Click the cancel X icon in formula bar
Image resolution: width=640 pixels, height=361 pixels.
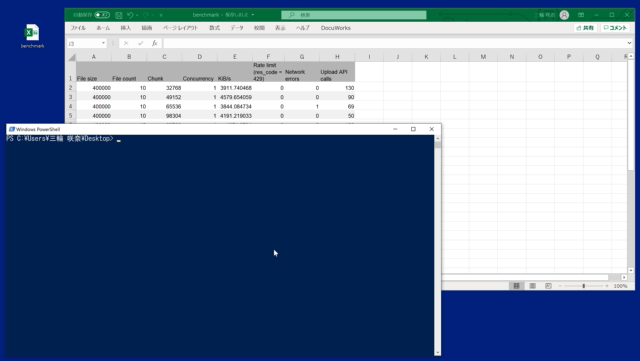pyautogui.click(x=126, y=43)
